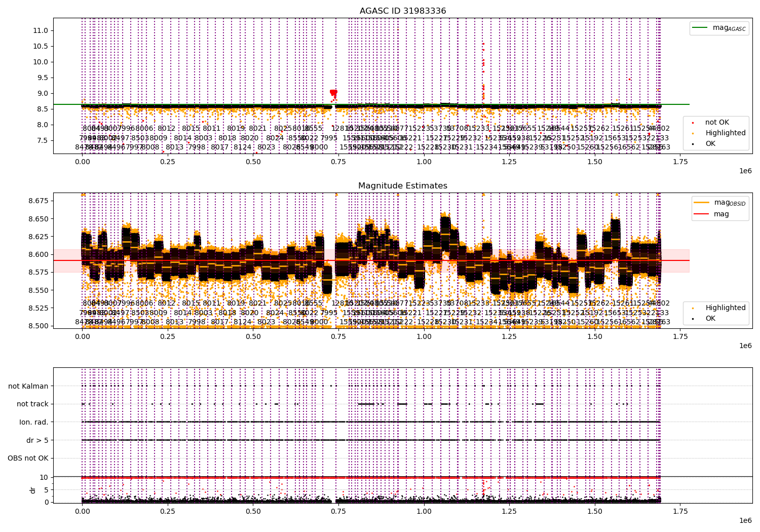Click the not track row label
The width and height of the screenshot is (760, 532).
(32, 404)
